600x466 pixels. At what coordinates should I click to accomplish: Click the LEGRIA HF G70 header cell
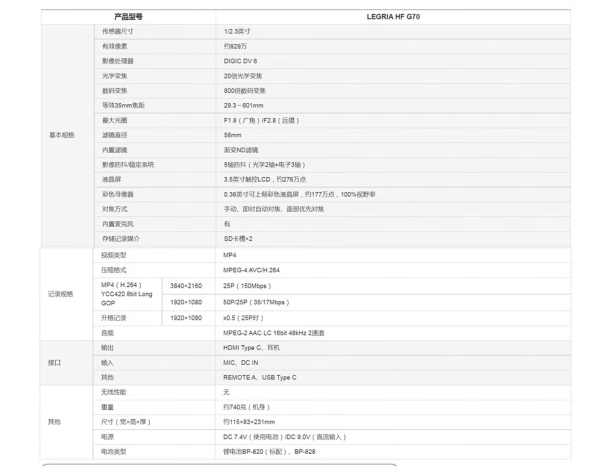point(393,17)
